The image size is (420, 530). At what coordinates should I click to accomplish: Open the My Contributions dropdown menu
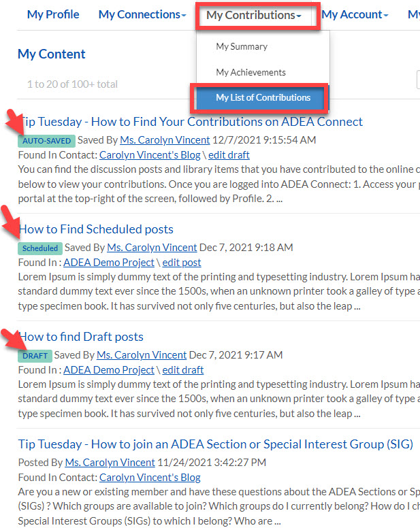[x=254, y=15]
